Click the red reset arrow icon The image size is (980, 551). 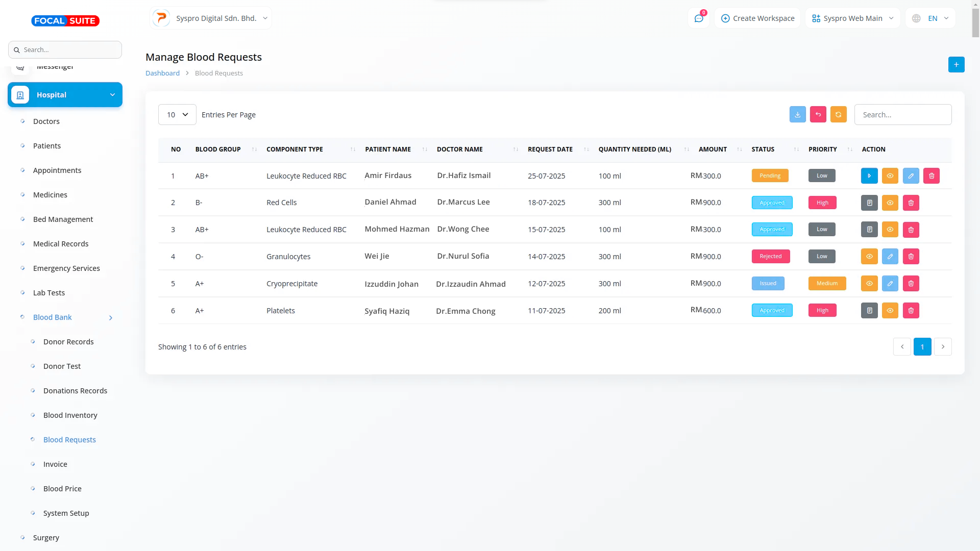pyautogui.click(x=818, y=114)
